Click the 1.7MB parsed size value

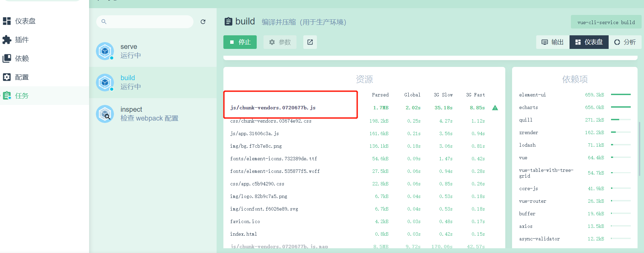381,108
